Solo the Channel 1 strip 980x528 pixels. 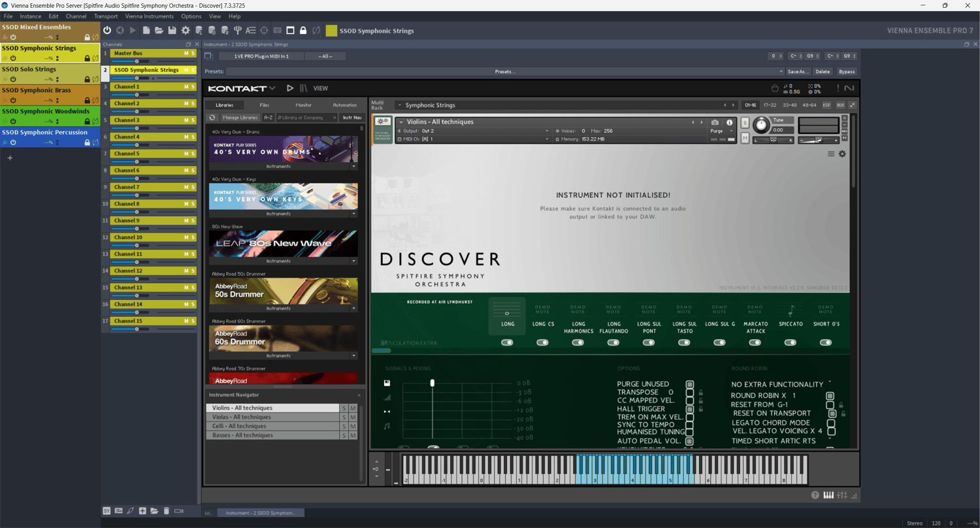[x=193, y=86]
